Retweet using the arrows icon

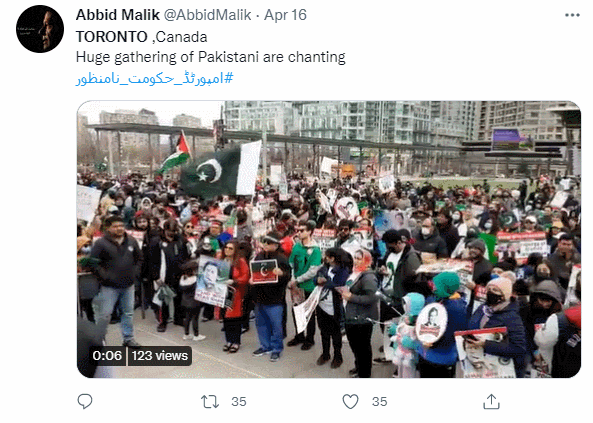pos(210,402)
